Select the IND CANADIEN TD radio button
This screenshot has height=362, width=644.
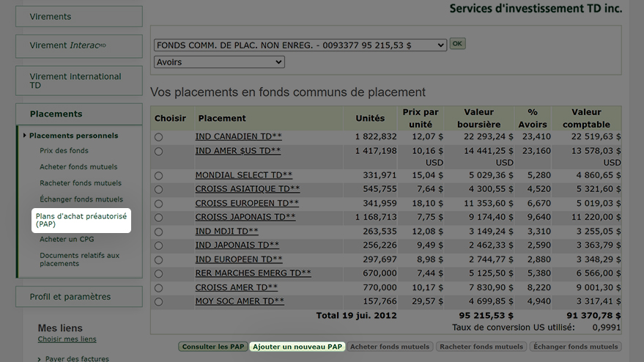click(x=158, y=137)
